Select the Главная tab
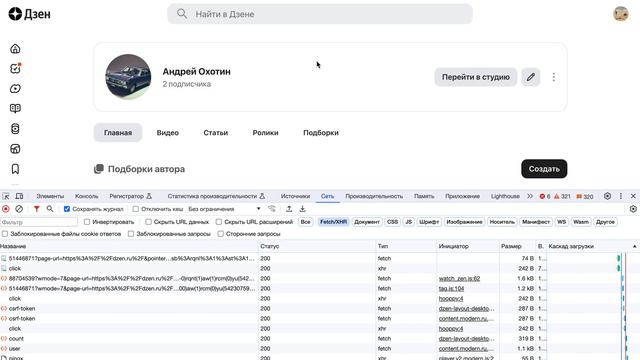Screen dimensions: 640x360 point(118,133)
